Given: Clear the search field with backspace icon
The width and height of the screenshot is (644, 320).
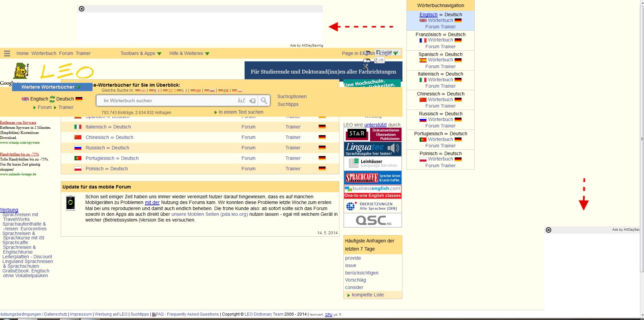Looking at the screenshot, I should (x=252, y=100).
